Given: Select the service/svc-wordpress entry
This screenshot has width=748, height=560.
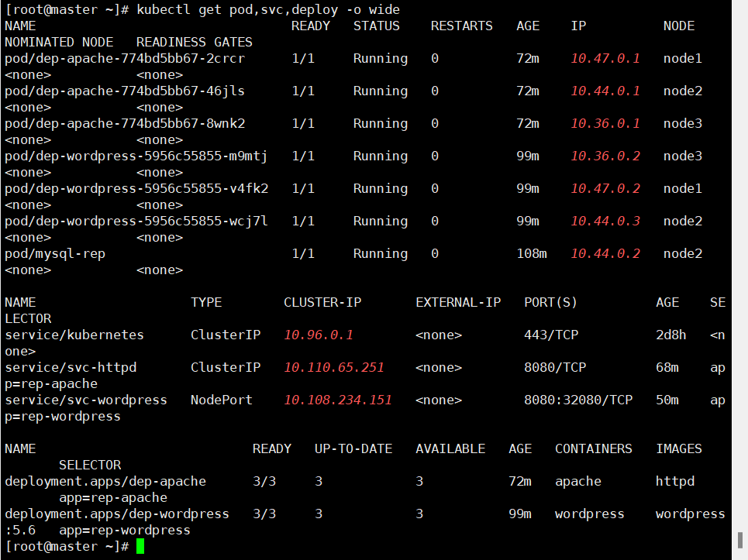Looking at the screenshot, I should [86, 400].
